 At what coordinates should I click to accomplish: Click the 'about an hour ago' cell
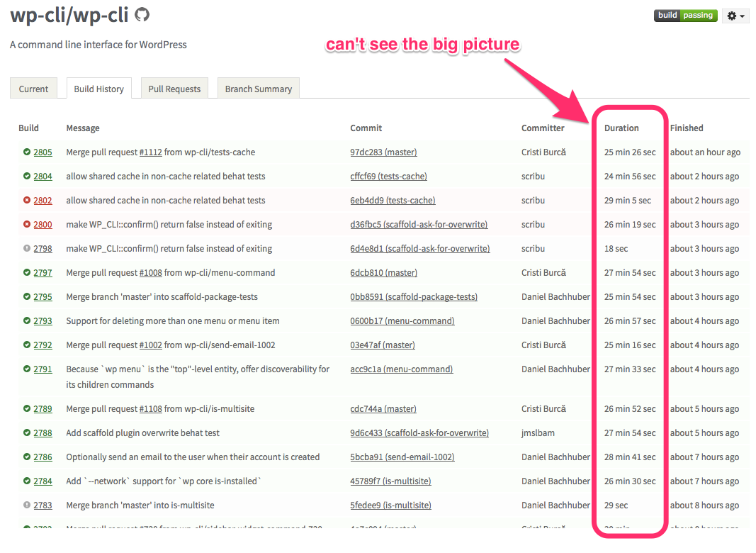(x=706, y=152)
